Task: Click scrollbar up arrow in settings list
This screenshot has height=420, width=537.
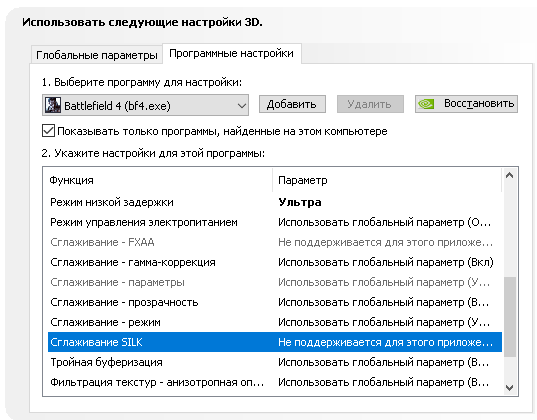Action: pyautogui.click(x=509, y=176)
